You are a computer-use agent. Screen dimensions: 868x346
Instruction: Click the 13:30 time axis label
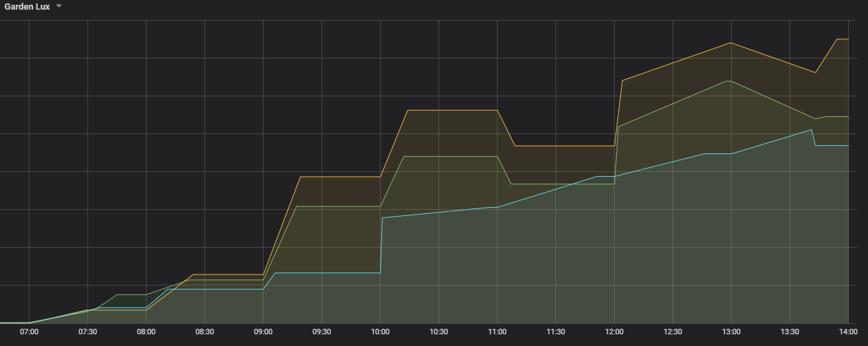[790, 332]
